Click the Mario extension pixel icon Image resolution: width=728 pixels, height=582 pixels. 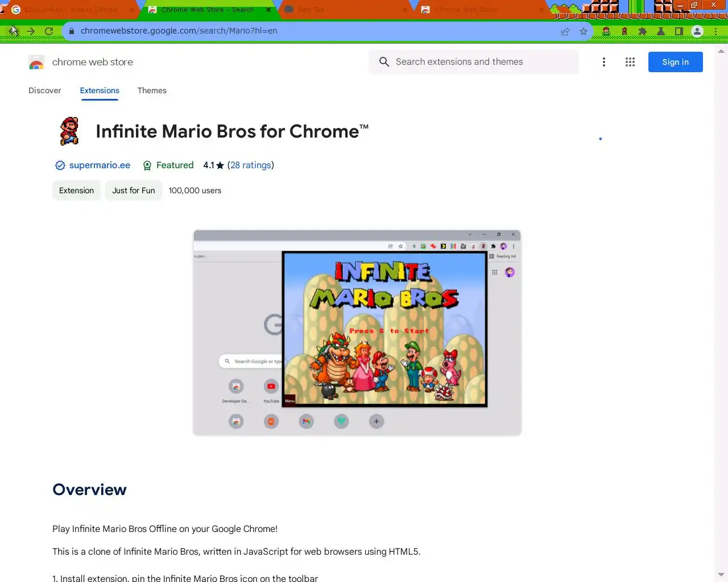[x=69, y=131]
